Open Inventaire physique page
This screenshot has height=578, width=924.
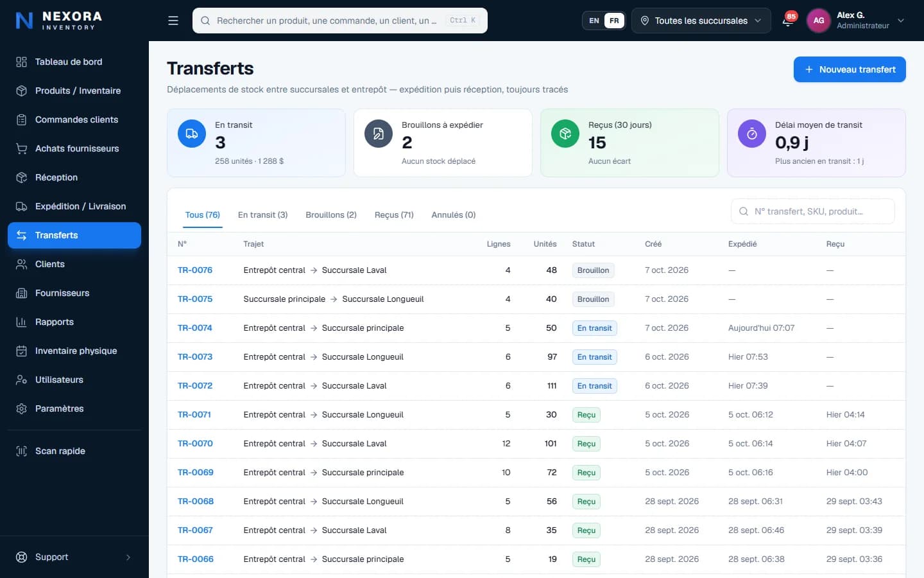(74, 351)
